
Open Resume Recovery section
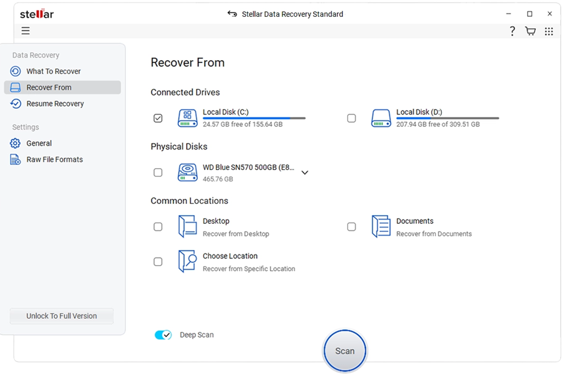pos(54,104)
